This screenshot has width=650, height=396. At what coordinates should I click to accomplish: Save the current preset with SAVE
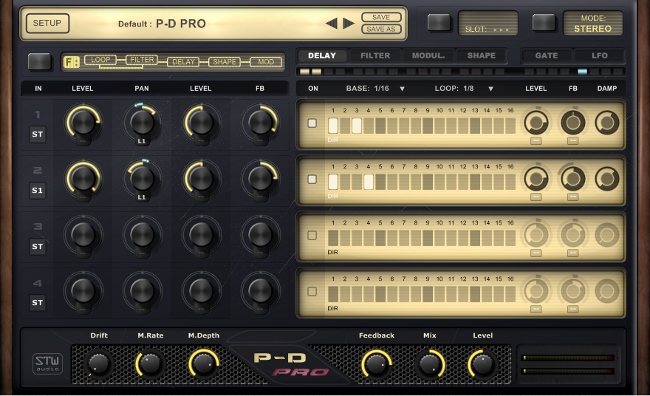tap(381, 17)
